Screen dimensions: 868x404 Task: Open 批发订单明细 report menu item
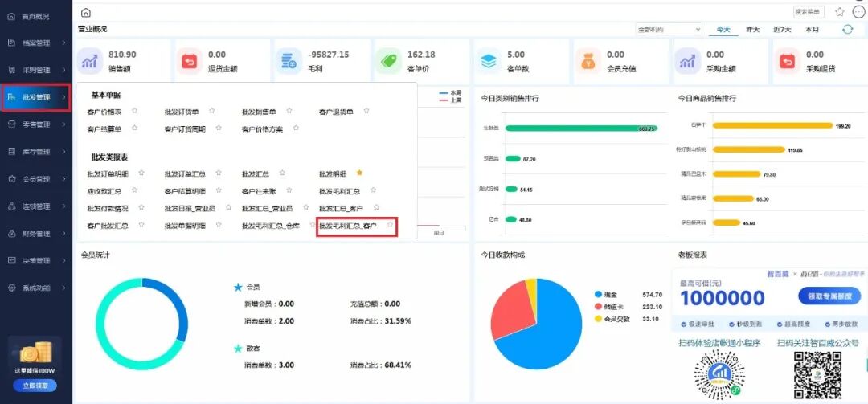108,173
